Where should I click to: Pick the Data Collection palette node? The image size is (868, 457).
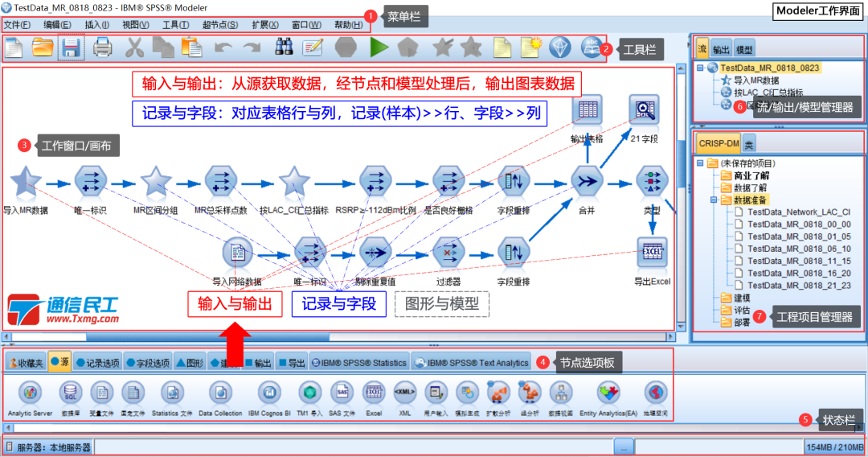tap(220, 393)
